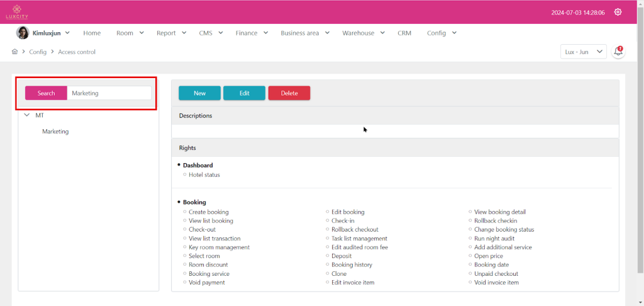644x306 pixels.
Task: Open the Warehouse menu
Action: [363, 33]
